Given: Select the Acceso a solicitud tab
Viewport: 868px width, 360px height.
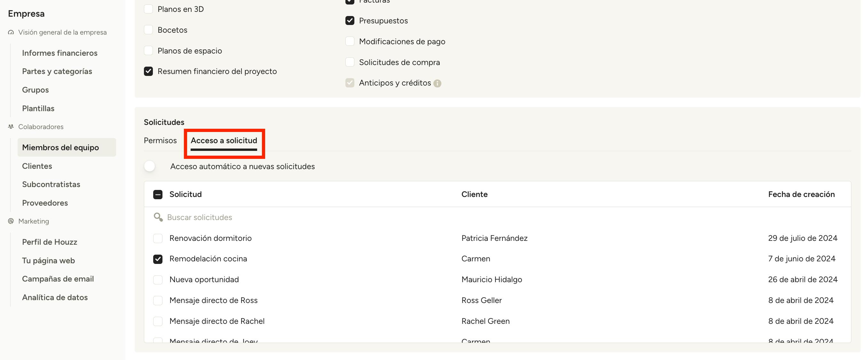Looking at the screenshot, I should pos(224,140).
